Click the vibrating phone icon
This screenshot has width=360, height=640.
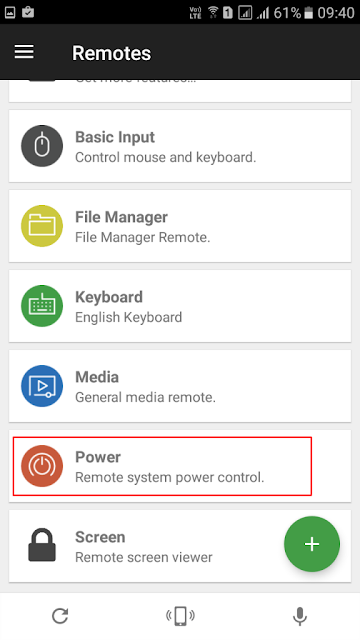tap(180, 616)
